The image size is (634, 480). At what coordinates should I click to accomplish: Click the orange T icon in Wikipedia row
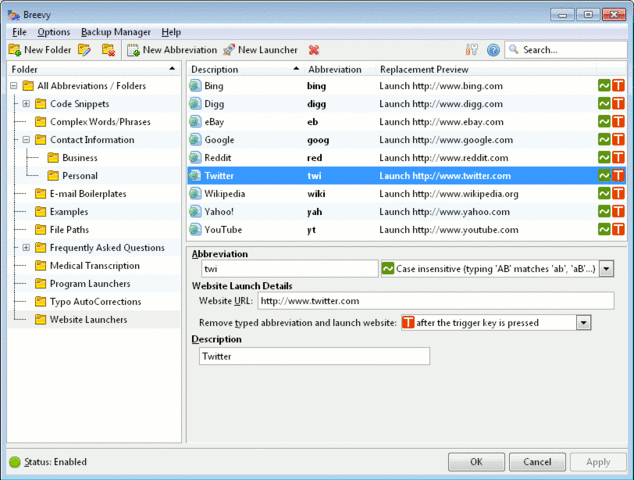[618, 194]
